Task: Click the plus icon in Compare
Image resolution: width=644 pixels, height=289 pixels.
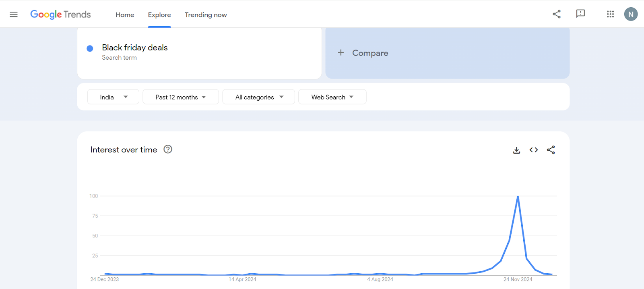Action: coord(341,53)
